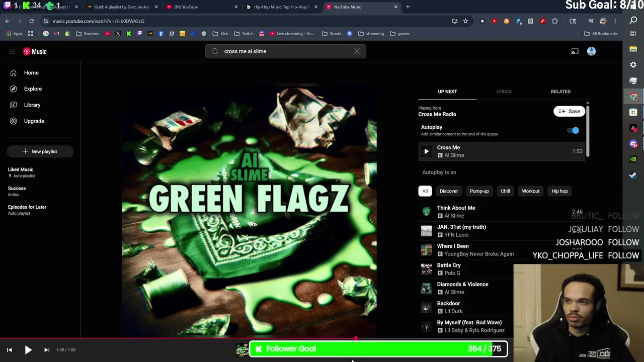This screenshot has height=362, width=644.
Task: Open Settings gear in the taskbar
Action: coord(633,65)
